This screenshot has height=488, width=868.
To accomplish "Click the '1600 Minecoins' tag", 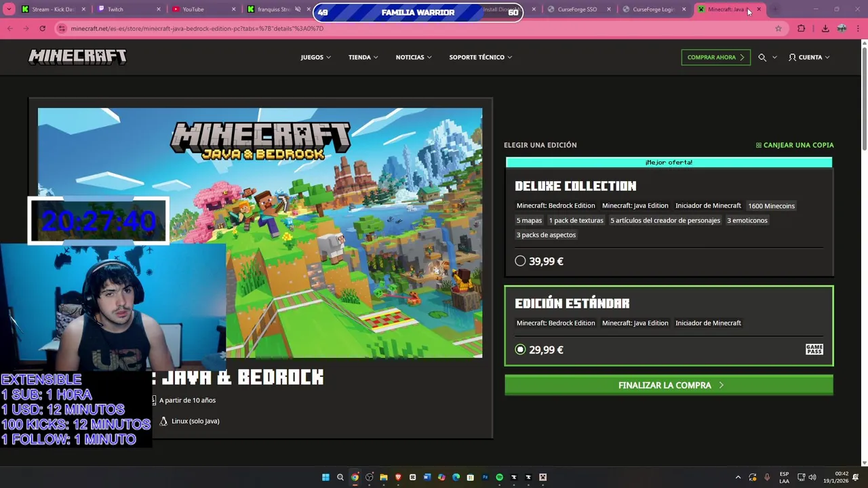I will click(771, 205).
